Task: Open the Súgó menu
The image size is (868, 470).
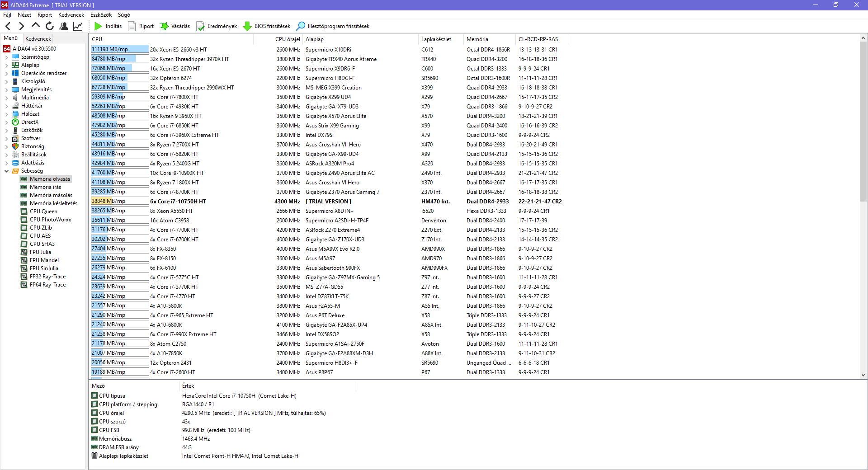Action: 124,15
